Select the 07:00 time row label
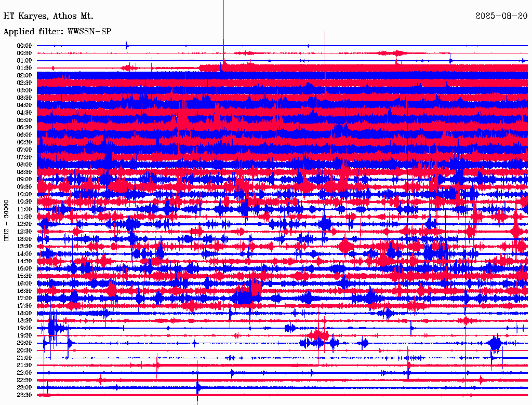The width and height of the screenshot is (532, 405). coord(24,150)
